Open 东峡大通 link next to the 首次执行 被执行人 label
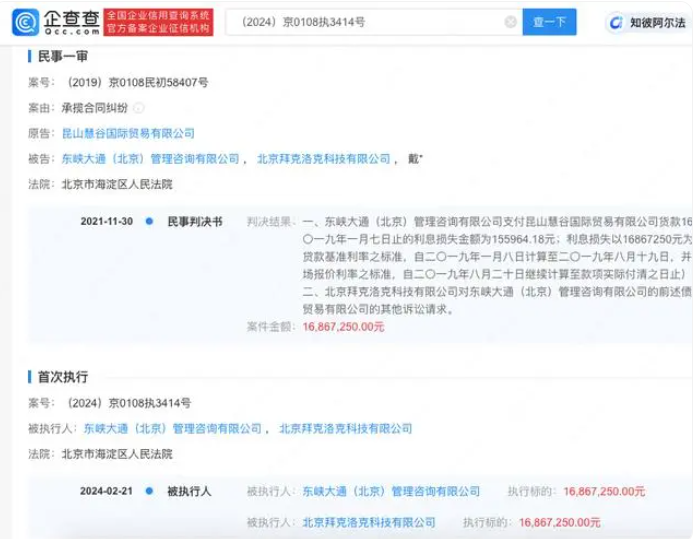This screenshot has width=695, height=539. pyautogui.click(x=172, y=429)
